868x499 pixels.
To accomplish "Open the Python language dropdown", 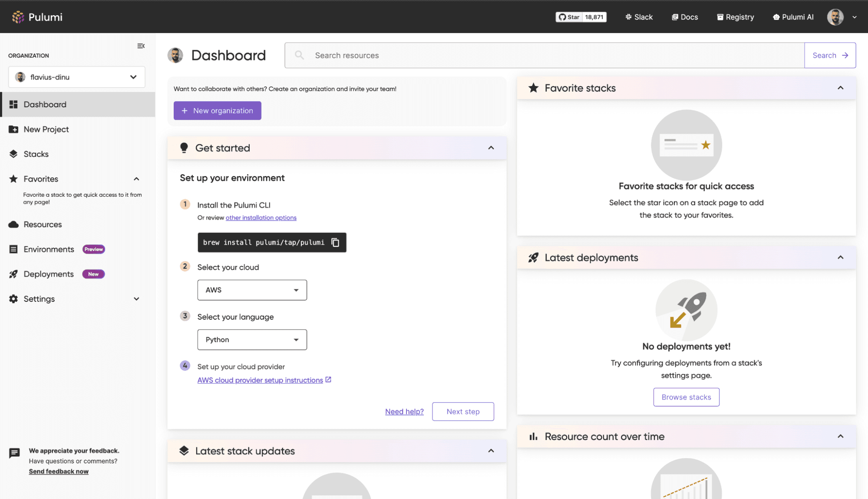I will pos(252,340).
